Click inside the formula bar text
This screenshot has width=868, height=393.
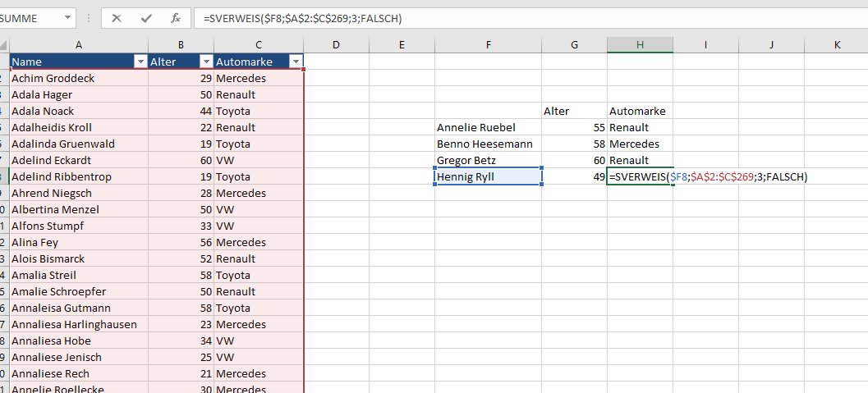302,18
